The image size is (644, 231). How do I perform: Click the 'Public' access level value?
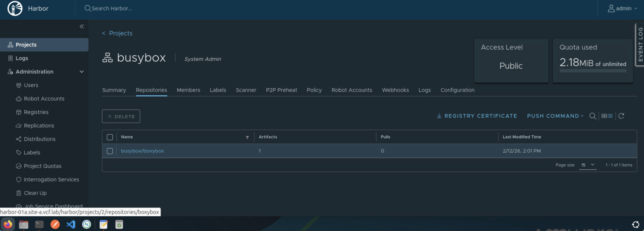(x=511, y=66)
